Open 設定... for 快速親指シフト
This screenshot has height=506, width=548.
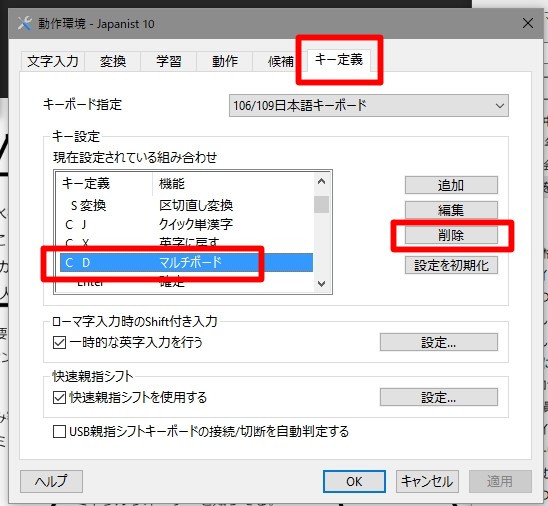[x=439, y=397]
